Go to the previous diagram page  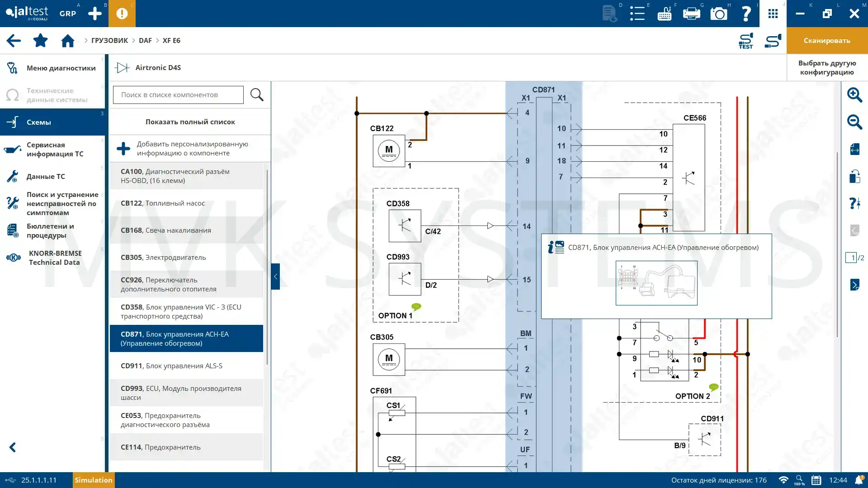(x=854, y=230)
